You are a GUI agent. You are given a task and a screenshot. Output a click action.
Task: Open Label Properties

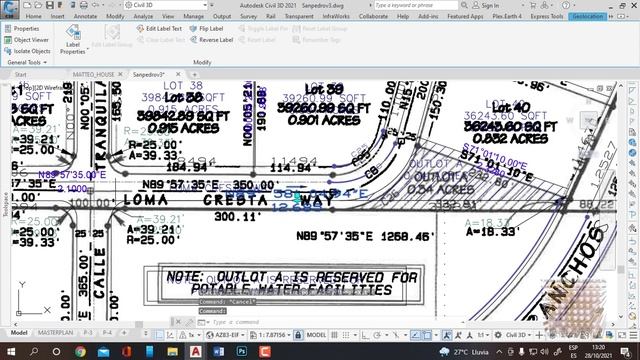tap(73, 40)
